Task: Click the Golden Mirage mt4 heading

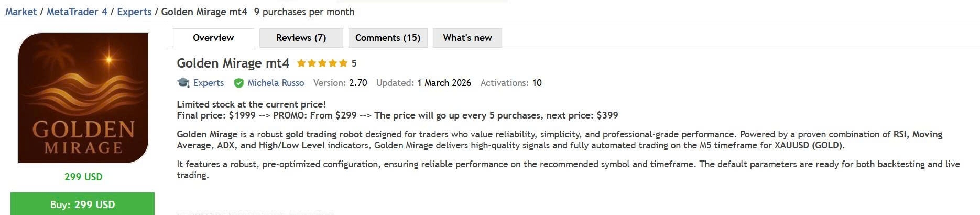Action: [233, 63]
